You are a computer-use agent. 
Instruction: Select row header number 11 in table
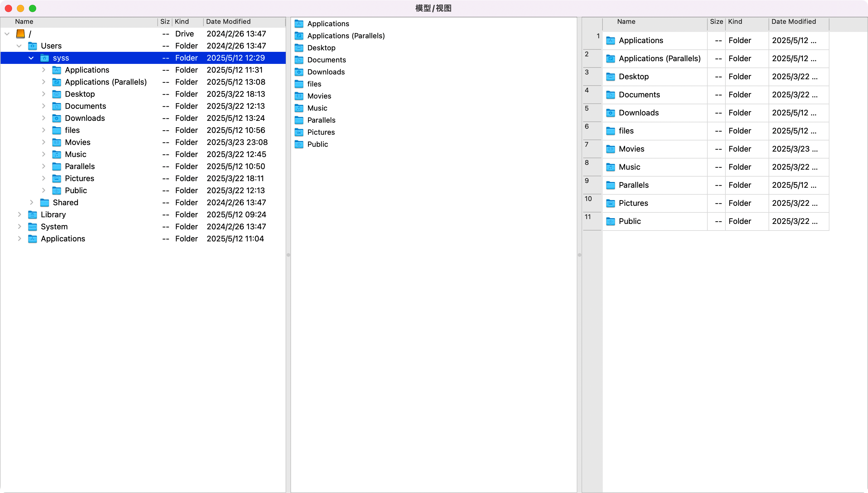coord(592,221)
